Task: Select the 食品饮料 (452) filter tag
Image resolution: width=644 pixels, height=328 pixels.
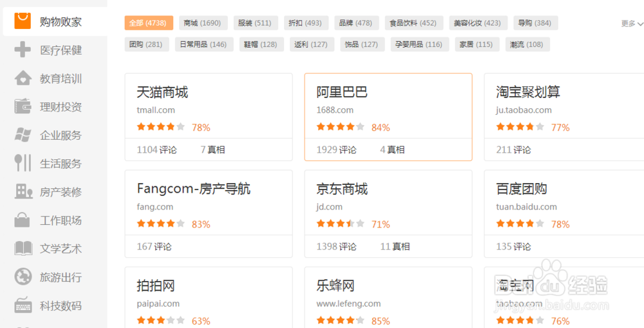Action: 414,23
